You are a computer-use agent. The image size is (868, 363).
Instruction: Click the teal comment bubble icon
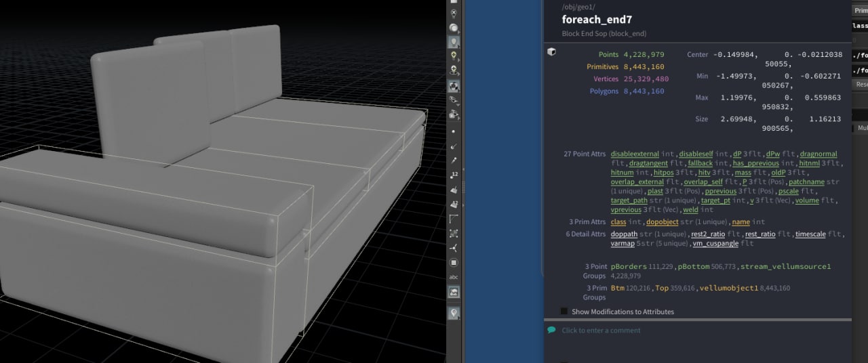point(551,330)
